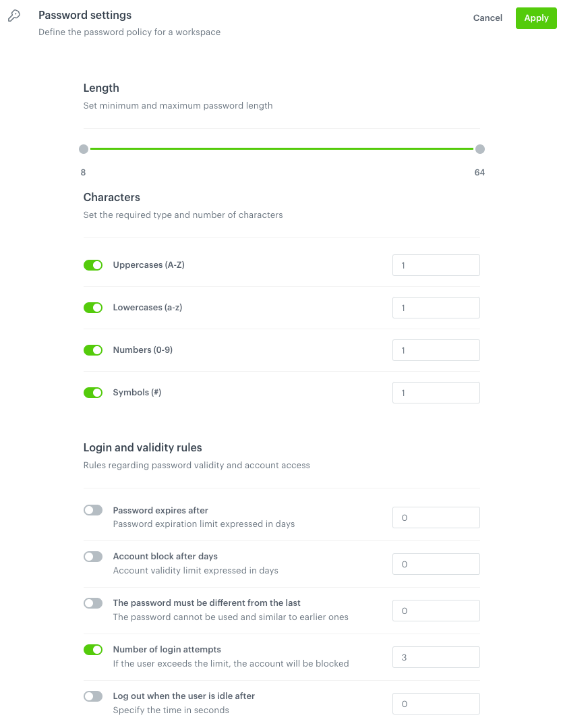
Task: Turn off the Numbers (0-9) requirement
Action: point(93,349)
